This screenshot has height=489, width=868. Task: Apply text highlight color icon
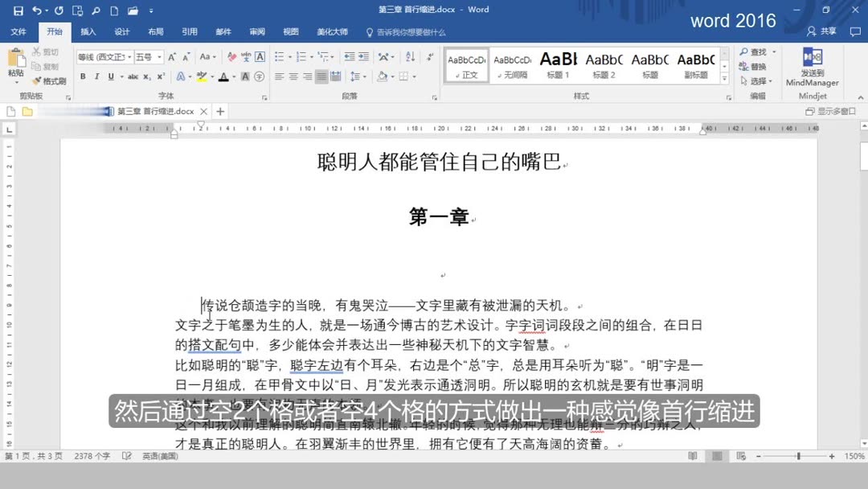(x=202, y=76)
